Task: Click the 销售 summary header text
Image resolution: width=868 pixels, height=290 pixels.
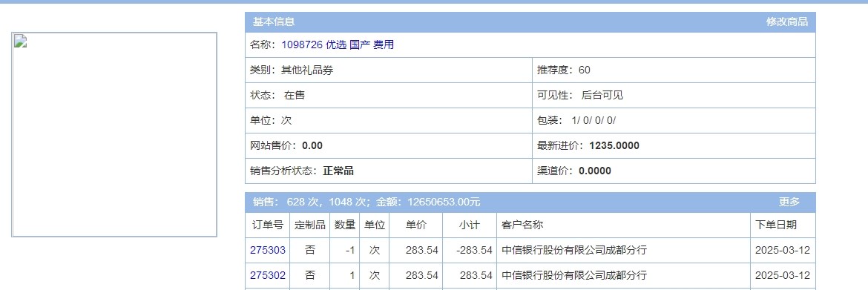Action: point(366,202)
